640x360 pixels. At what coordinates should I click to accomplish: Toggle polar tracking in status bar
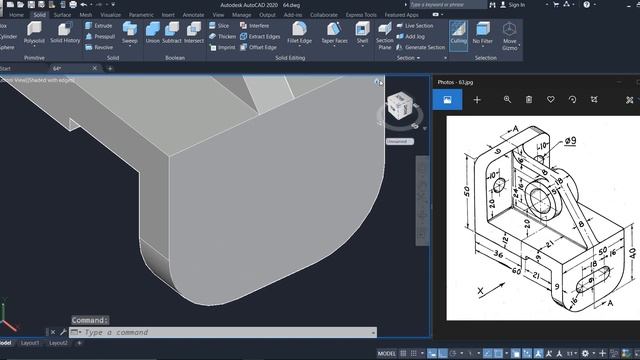453,353
